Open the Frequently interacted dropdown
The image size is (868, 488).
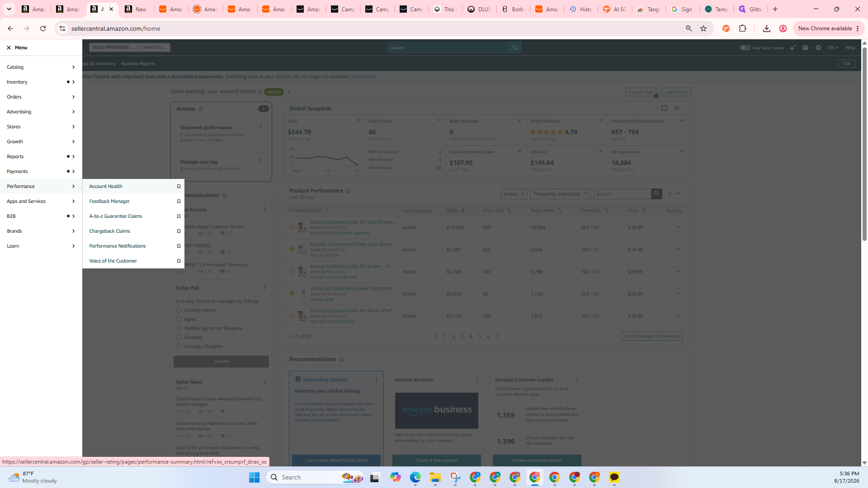point(560,194)
